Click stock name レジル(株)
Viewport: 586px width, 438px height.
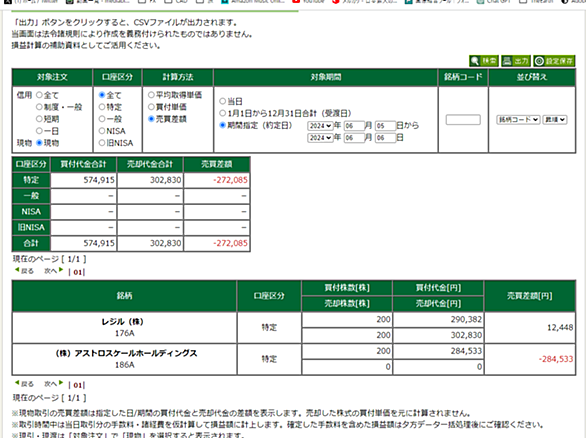pos(123,322)
